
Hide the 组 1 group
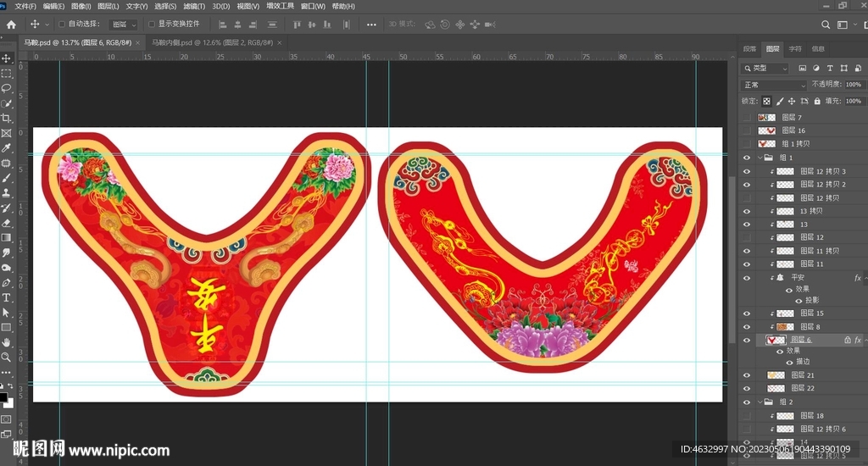(x=747, y=158)
